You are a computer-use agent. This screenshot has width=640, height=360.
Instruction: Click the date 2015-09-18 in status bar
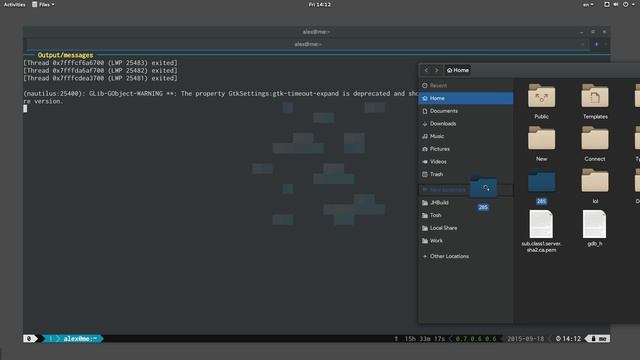(525, 338)
